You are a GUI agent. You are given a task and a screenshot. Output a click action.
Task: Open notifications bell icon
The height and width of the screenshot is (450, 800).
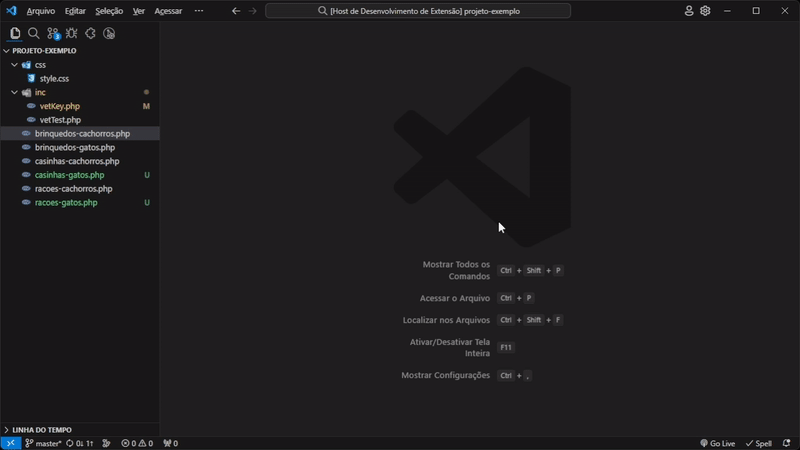coord(786,443)
